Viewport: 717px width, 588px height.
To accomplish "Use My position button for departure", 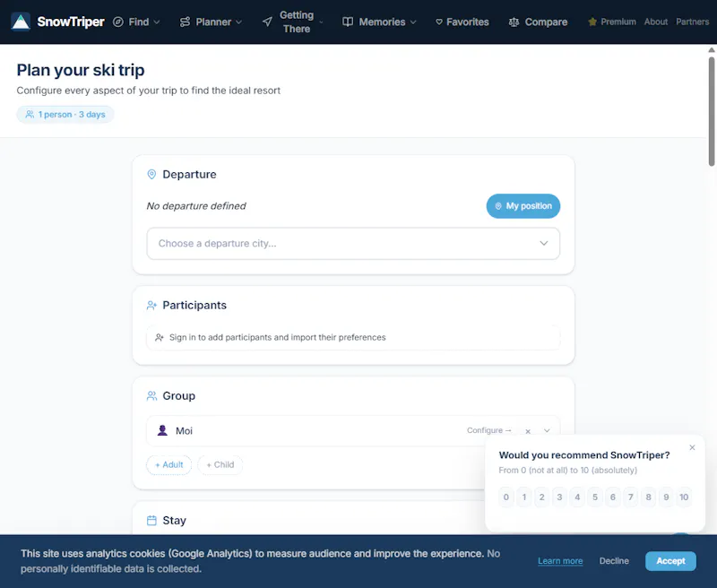I will pos(523,206).
